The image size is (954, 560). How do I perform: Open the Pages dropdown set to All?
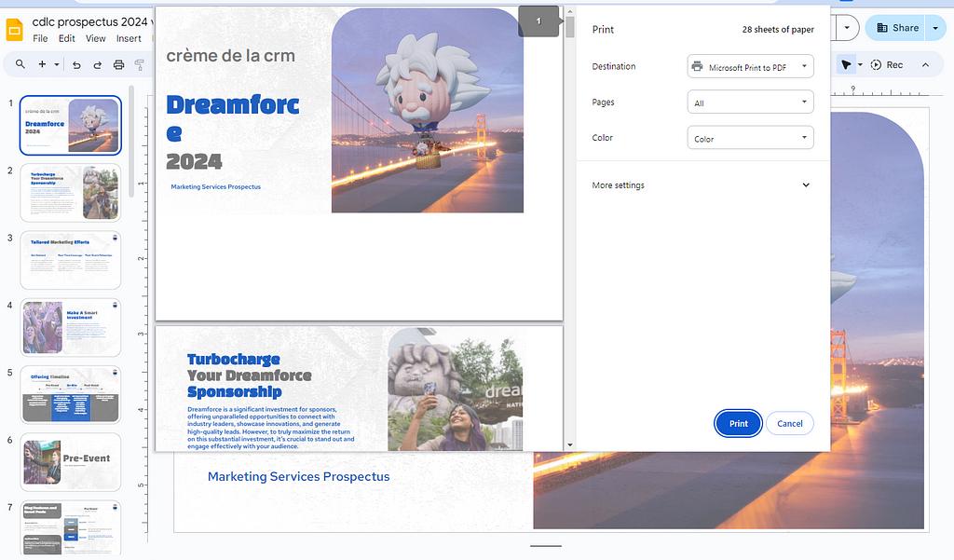750,102
